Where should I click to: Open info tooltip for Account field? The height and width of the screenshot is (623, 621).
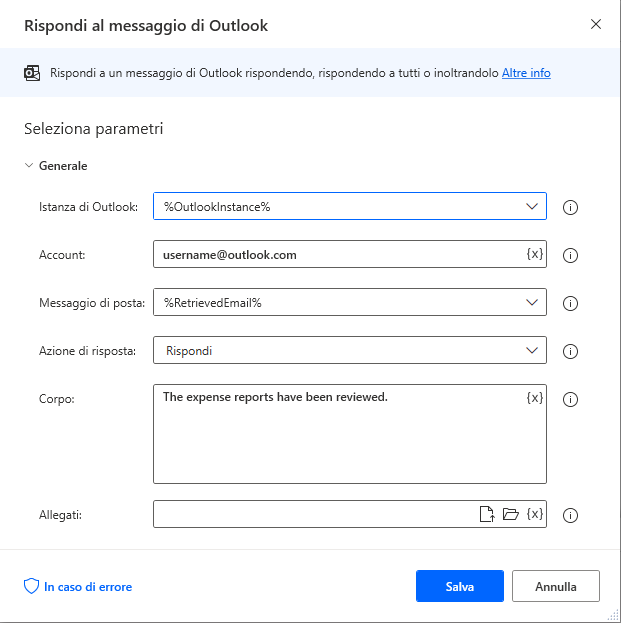[x=570, y=255]
